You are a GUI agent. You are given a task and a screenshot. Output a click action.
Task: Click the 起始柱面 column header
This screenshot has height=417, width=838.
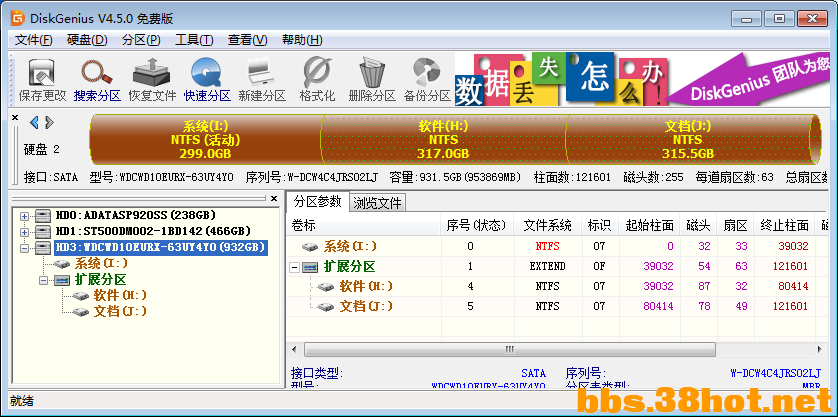tap(649, 226)
